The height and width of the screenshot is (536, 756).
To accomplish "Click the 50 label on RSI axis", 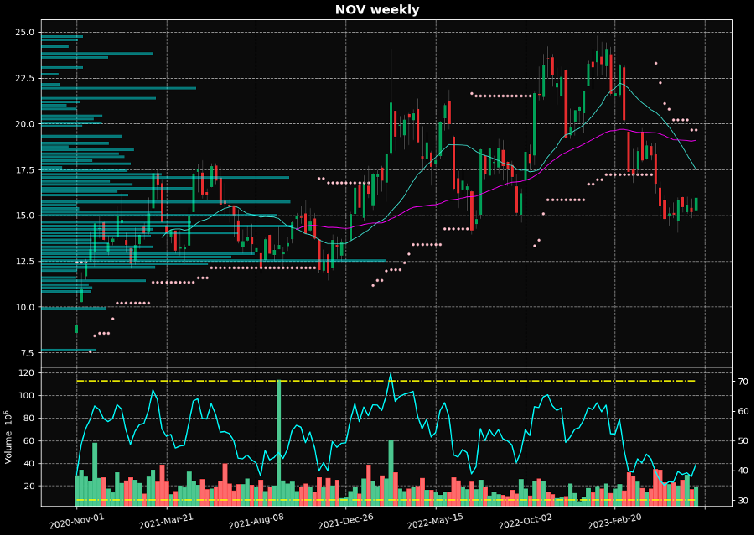I will (x=743, y=441).
